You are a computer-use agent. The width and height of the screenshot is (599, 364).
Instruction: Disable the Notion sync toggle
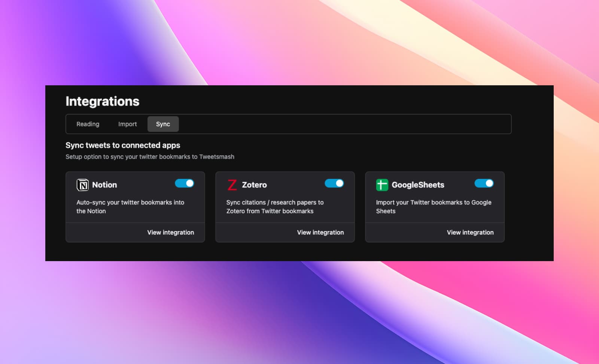[x=185, y=183]
